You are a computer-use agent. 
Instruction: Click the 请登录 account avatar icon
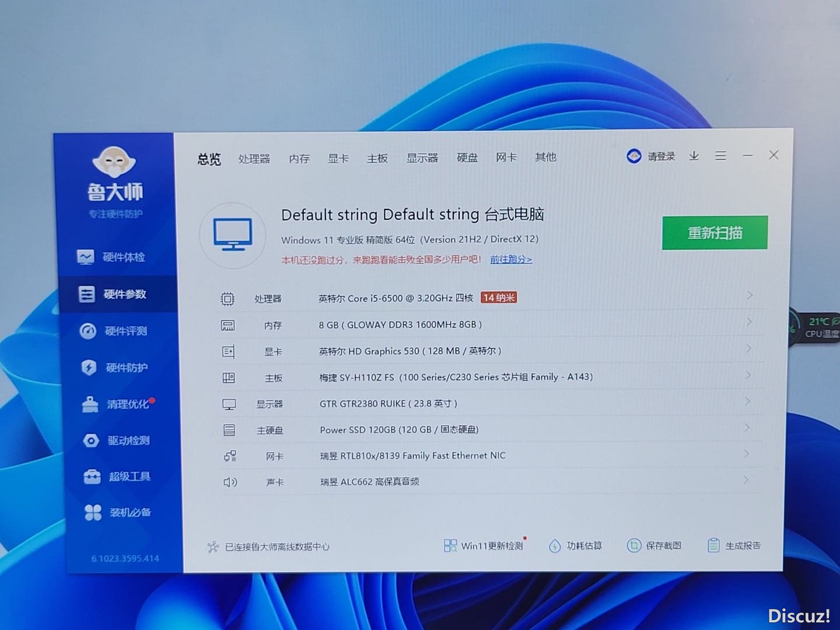(634, 156)
